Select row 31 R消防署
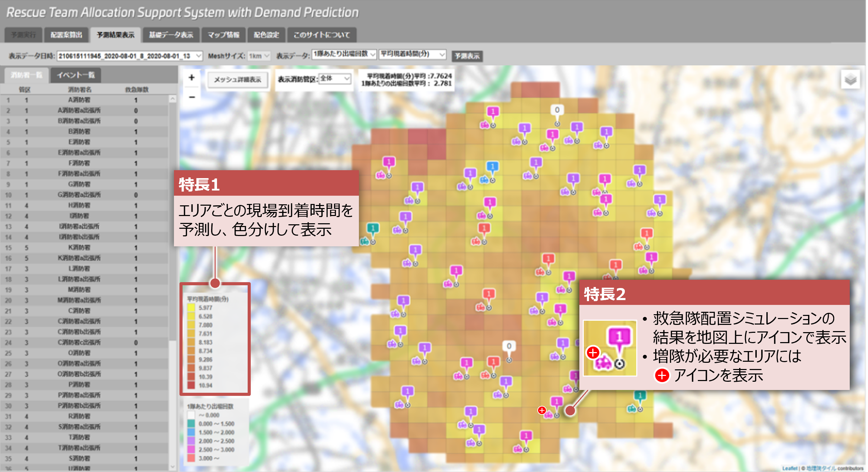 pos(85,416)
